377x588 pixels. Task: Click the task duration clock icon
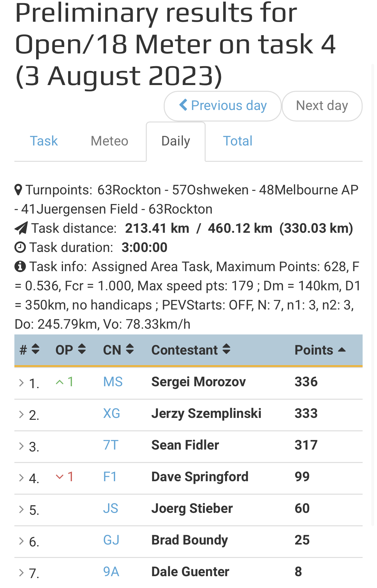click(20, 247)
